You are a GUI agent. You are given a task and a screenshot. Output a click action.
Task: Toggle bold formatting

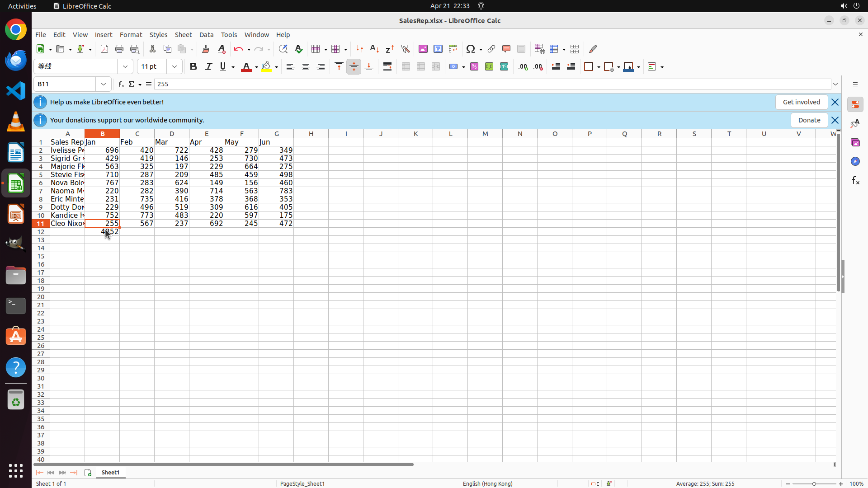click(x=193, y=67)
